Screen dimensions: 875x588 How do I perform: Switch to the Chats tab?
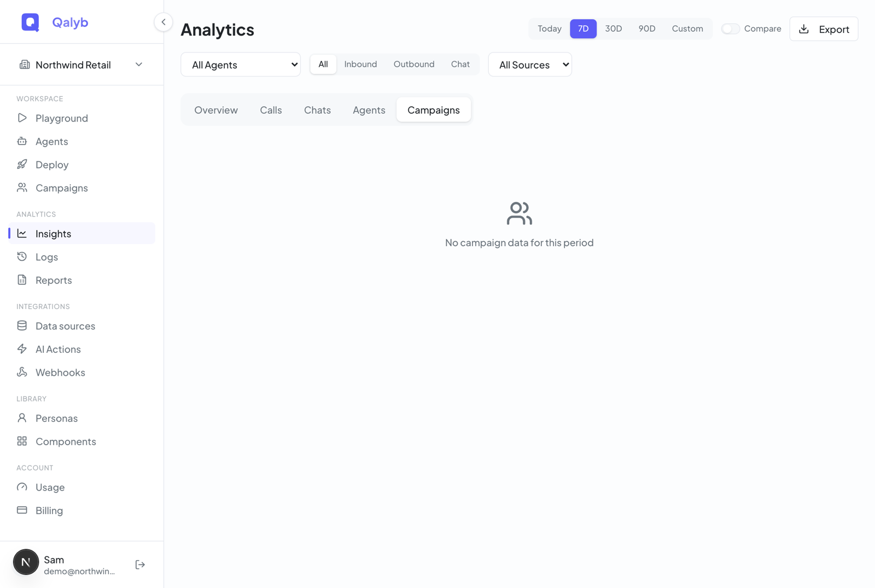coord(317,110)
